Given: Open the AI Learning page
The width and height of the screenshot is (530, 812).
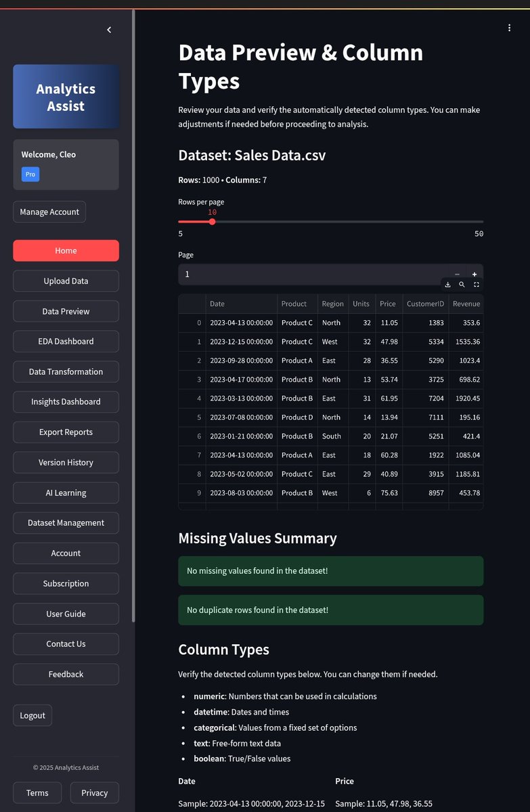Looking at the screenshot, I should point(66,493).
